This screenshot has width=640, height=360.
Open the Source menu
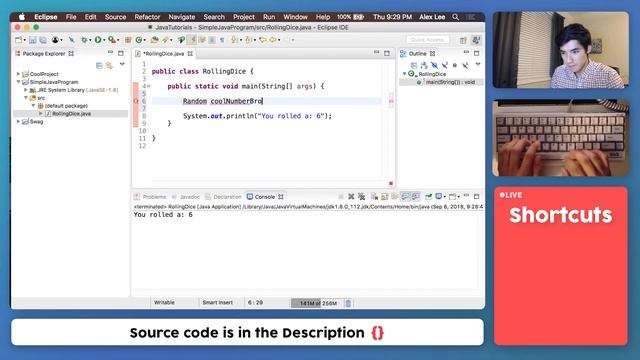click(x=116, y=17)
